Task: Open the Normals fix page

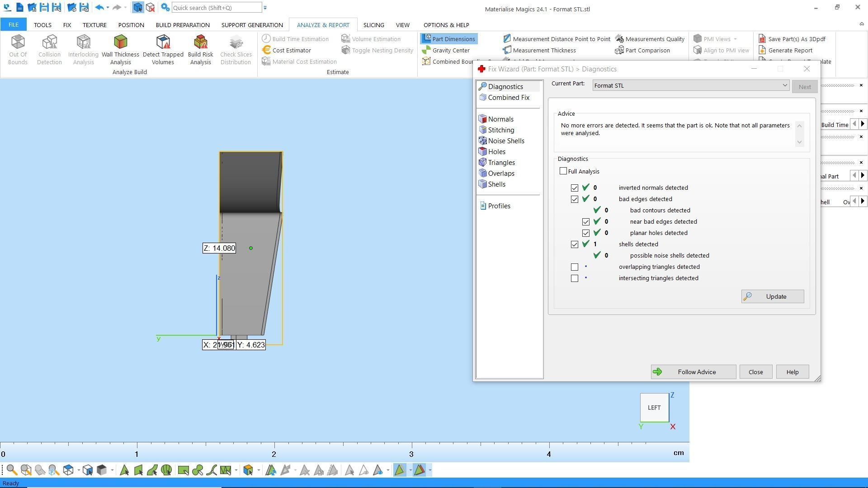Action: pyautogui.click(x=500, y=119)
